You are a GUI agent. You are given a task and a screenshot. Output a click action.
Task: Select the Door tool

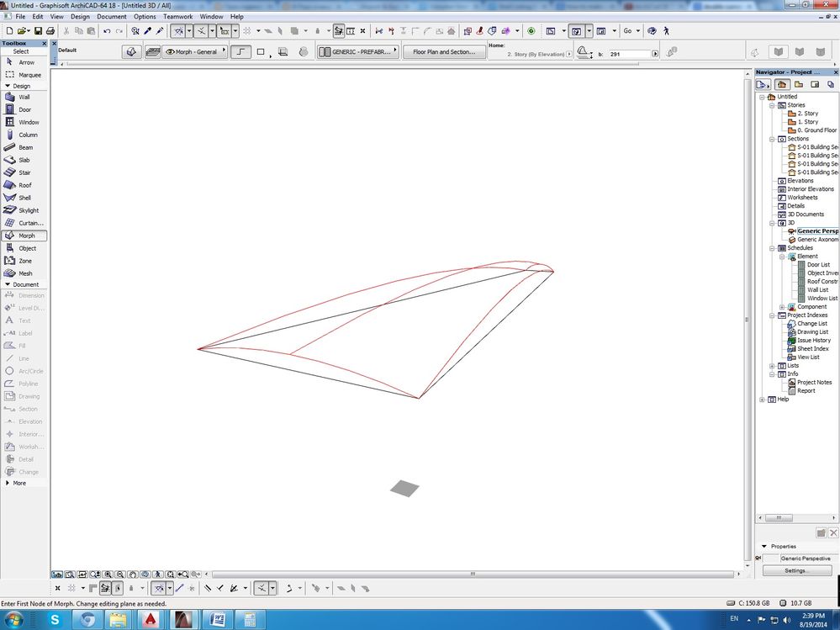pos(24,109)
